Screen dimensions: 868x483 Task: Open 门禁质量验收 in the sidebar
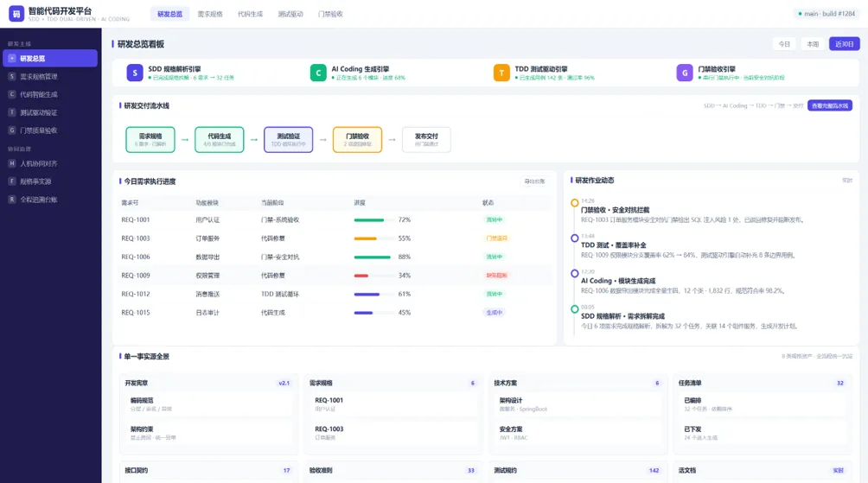tap(50, 130)
